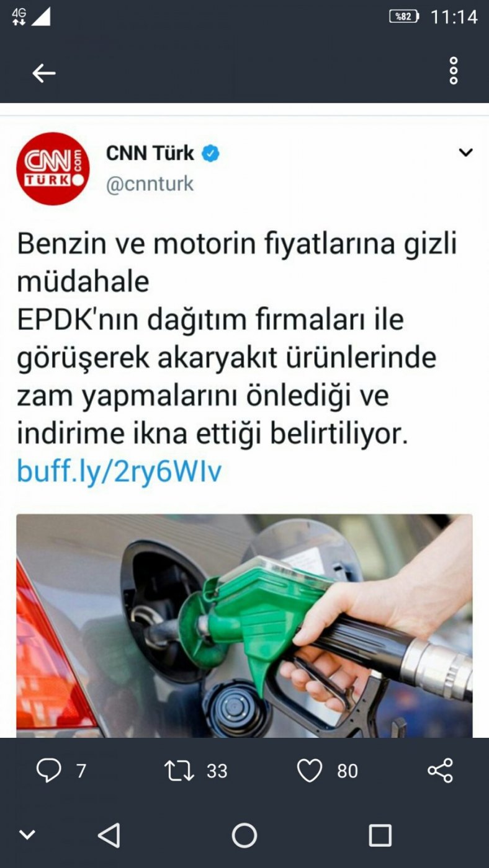Open the buff.ly/2ry6WIv link
This screenshot has height=868, width=489.
pos(119,472)
